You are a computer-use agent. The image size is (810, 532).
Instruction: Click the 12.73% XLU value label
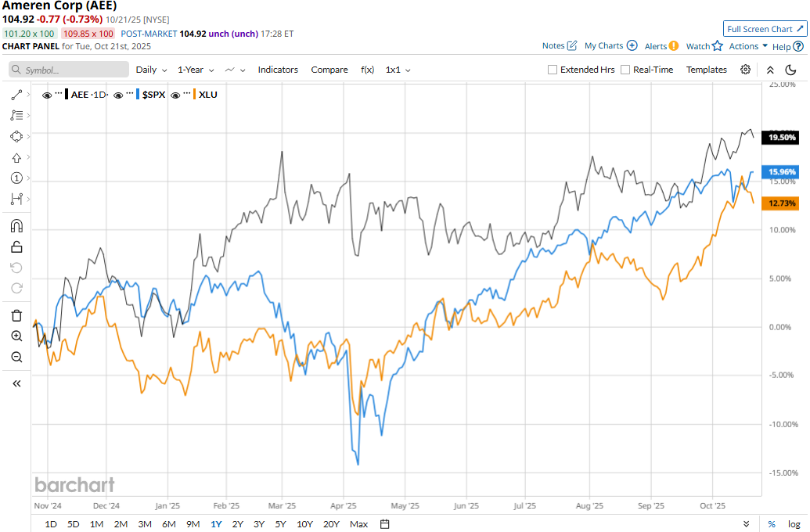tap(781, 203)
